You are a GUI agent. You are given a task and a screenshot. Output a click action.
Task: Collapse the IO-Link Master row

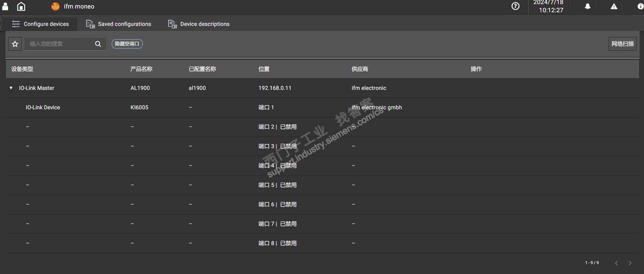tap(11, 88)
